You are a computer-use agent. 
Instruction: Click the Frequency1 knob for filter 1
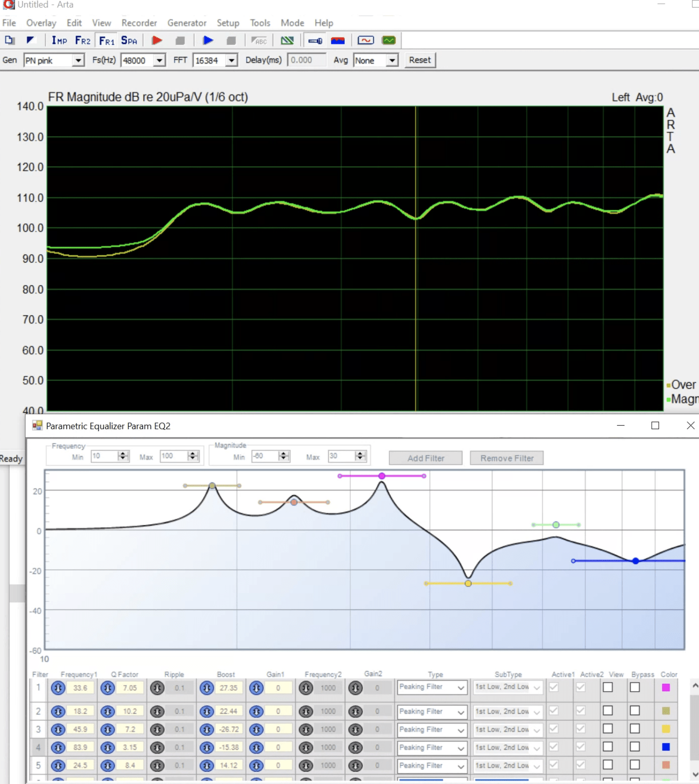(58, 688)
